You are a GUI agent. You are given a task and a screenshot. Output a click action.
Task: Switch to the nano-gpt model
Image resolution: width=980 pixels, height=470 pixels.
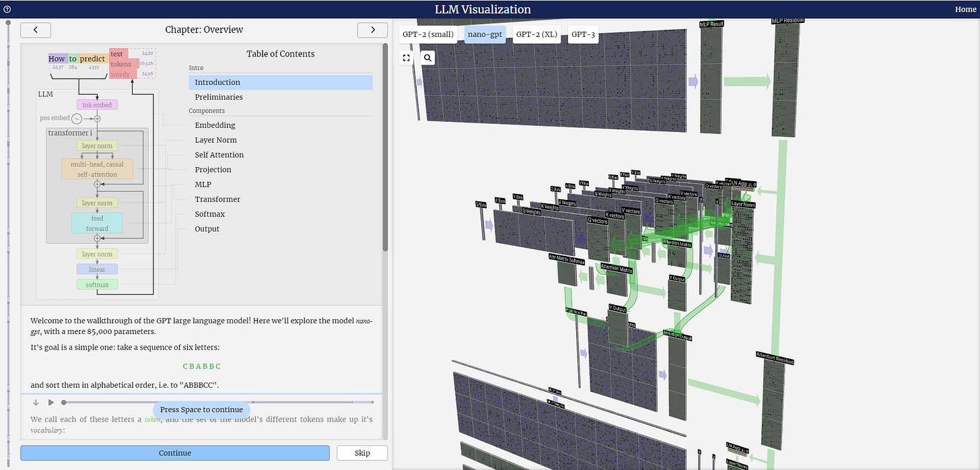(485, 34)
